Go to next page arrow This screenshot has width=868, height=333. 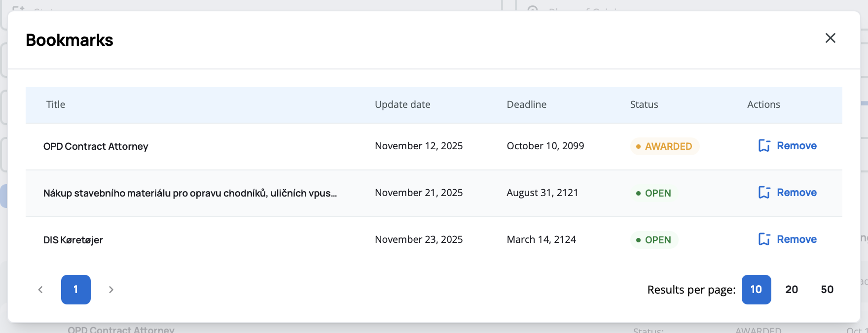click(x=111, y=290)
